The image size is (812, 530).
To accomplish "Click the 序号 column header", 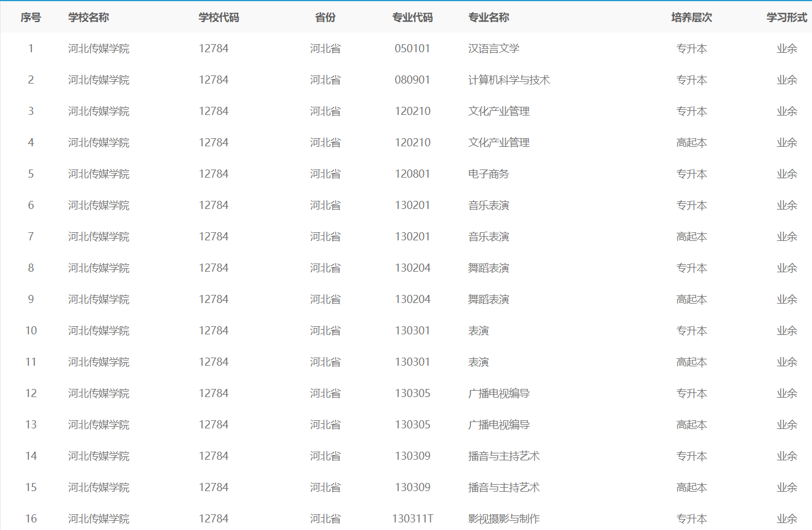I will (x=31, y=17).
